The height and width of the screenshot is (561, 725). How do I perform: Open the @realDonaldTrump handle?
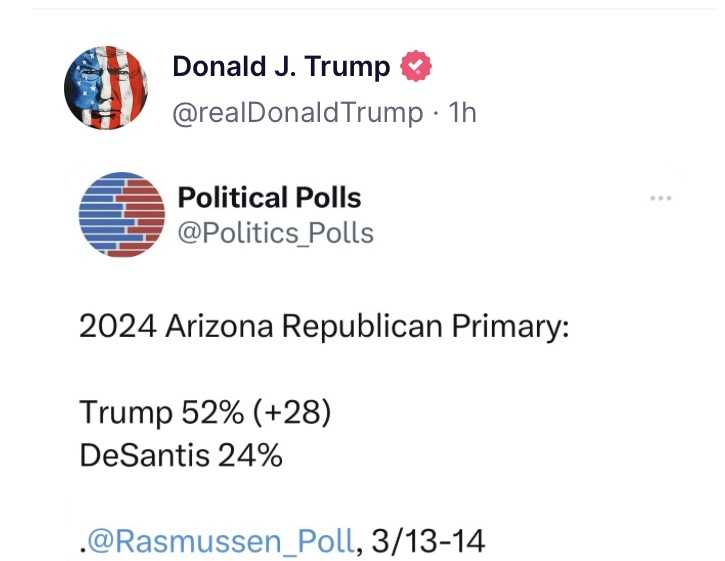(298, 113)
